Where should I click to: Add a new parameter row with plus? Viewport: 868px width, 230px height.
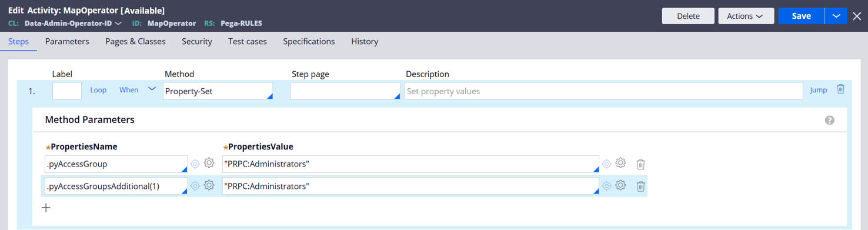[46, 208]
